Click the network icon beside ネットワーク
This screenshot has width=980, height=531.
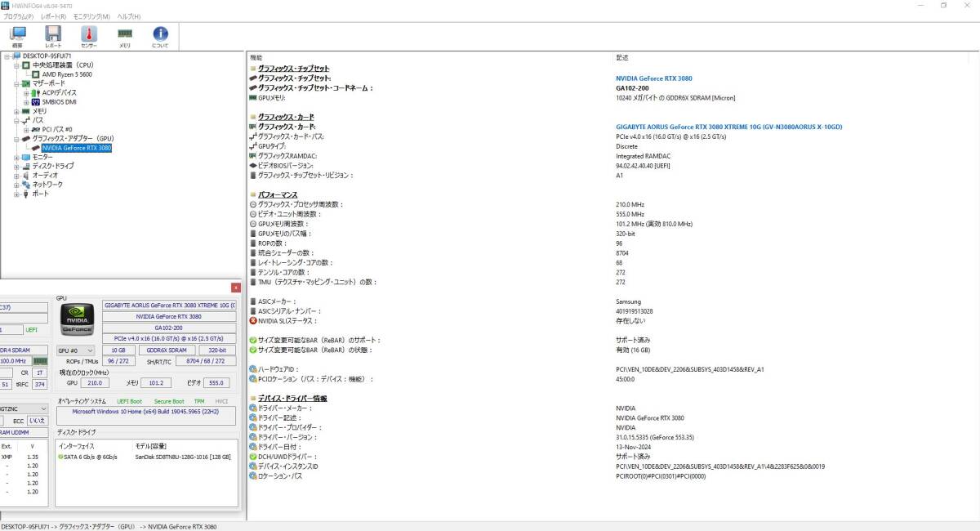pyautogui.click(x=26, y=185)
